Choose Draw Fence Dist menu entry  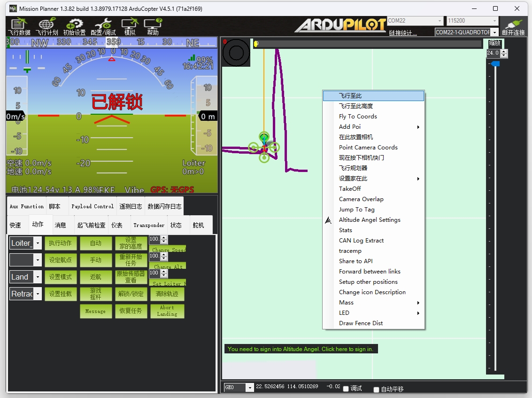click(x=374, y=323)
